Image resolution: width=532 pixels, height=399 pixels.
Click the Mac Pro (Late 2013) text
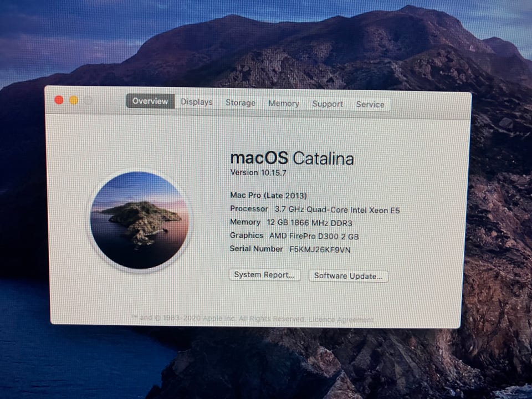tap(268, 196)
